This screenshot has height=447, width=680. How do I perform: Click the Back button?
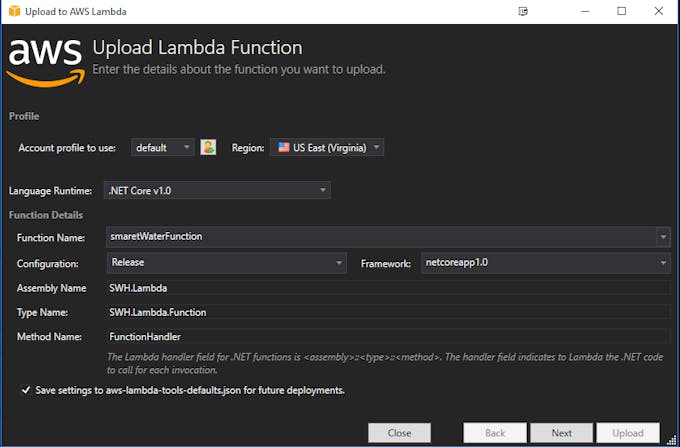click(x=495, y=433)
